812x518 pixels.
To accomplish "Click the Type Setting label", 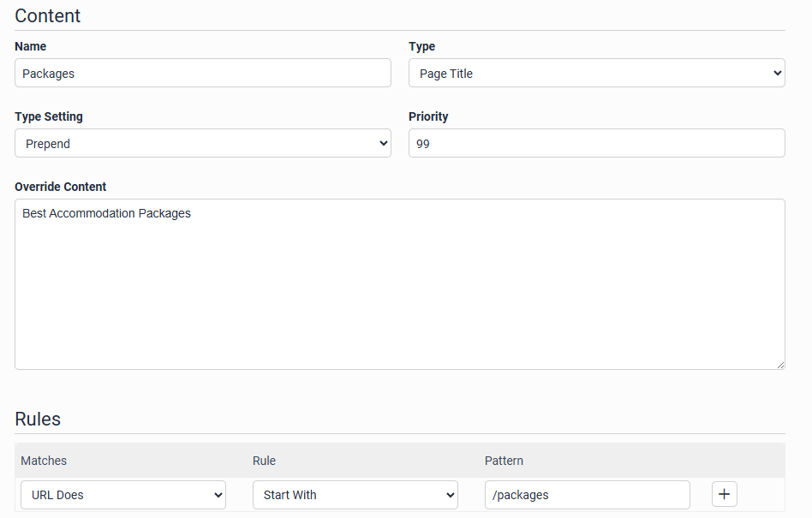I will [x=49, y=116].
